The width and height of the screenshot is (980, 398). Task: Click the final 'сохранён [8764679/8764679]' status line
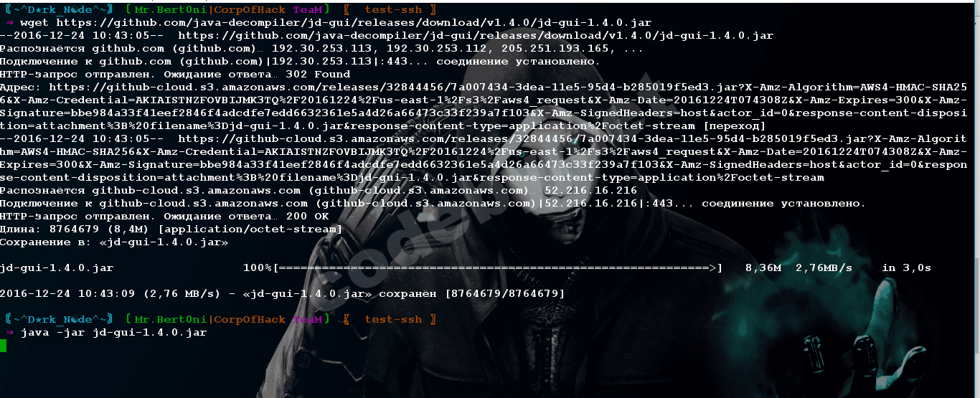point(283,293)
